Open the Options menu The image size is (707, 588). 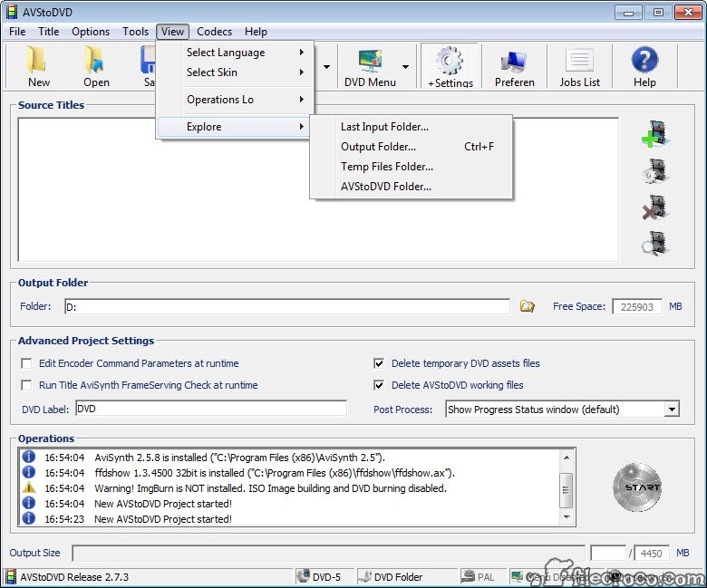click(91, 32)
